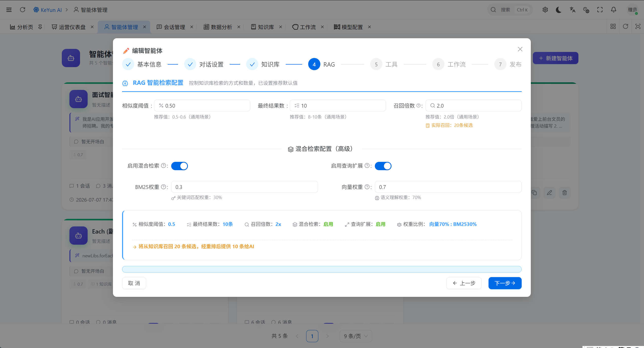The image size is (644, 348).
Task: Click 启用查询扩展 help icon
Action: (367, 166)
